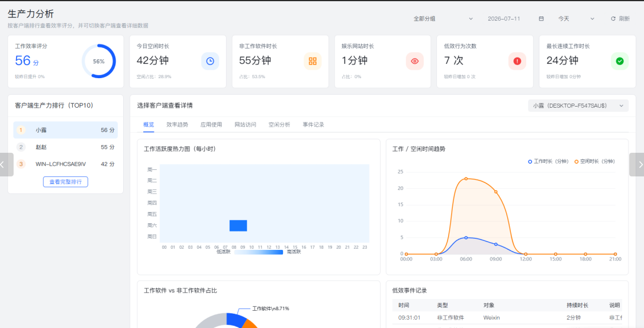Click the calendar icon next to the date
The width and height of the screenshot is (644, 328).
[542, 18]
